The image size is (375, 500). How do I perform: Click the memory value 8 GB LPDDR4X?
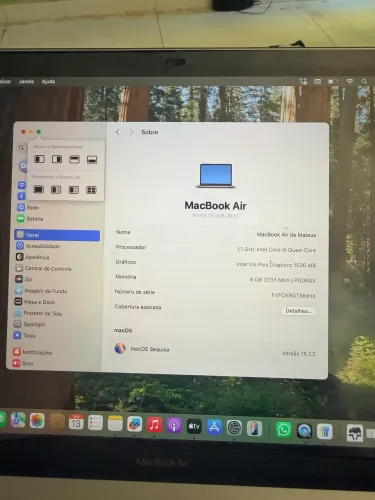283,280
